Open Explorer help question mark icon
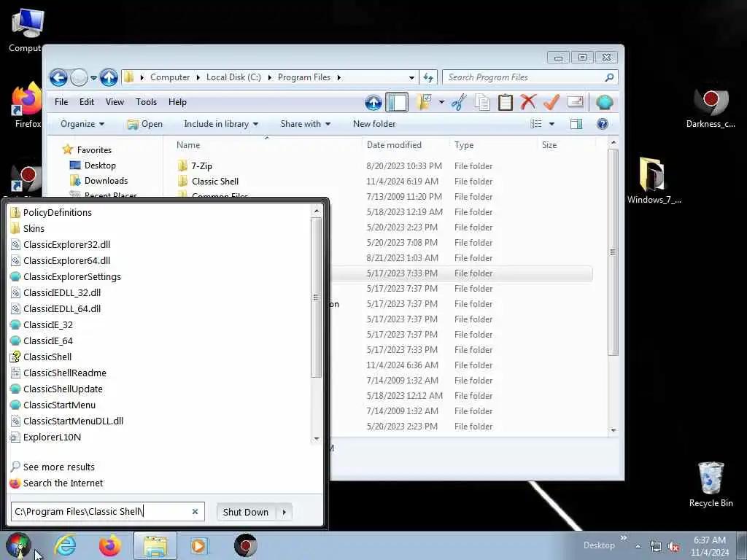 click(602, 124)
